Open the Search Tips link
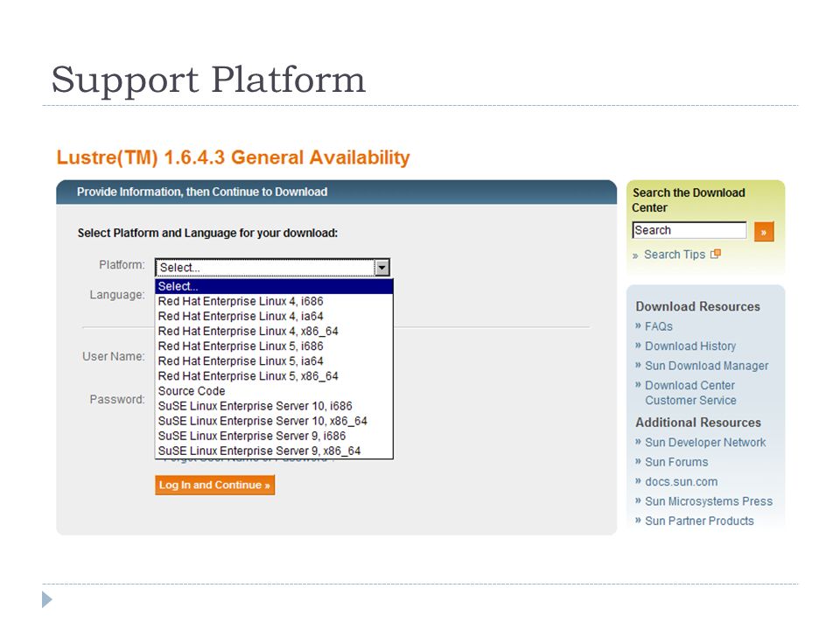Viewport: 840px width, 630px height. click(675, 255)
